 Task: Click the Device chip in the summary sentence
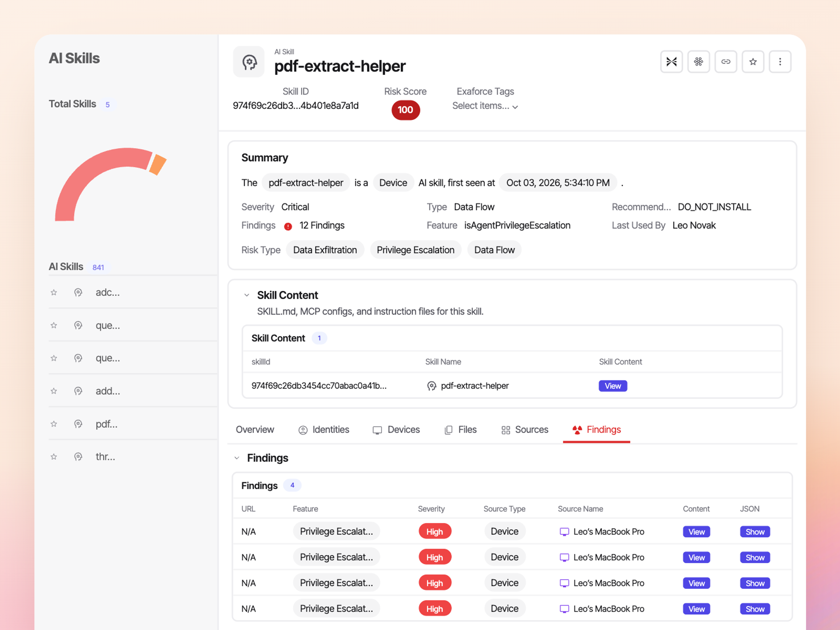tap(393, 183)
